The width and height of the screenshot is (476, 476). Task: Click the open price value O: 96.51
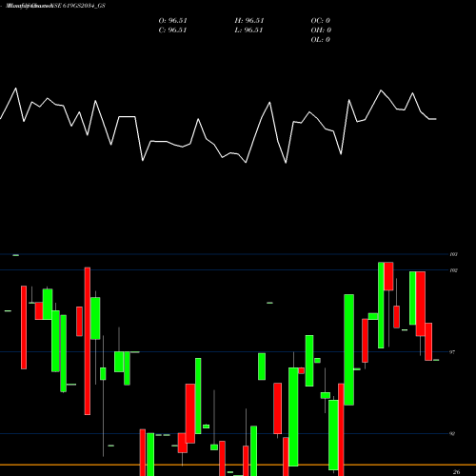[172, 21]
